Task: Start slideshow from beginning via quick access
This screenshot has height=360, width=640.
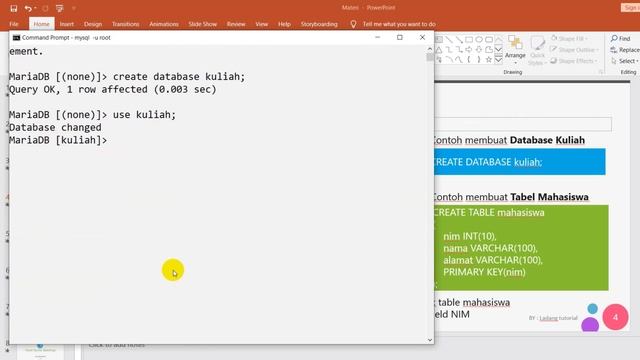Action: click(60, 8)
